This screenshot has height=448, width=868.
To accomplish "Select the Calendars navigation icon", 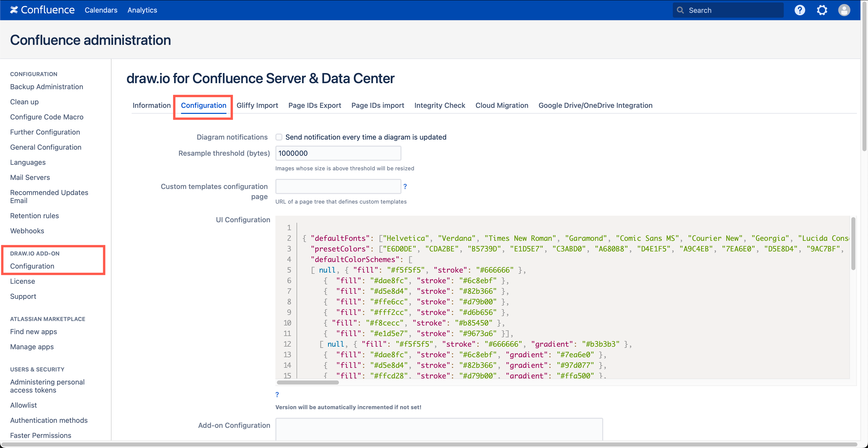I will pos(100,10).
